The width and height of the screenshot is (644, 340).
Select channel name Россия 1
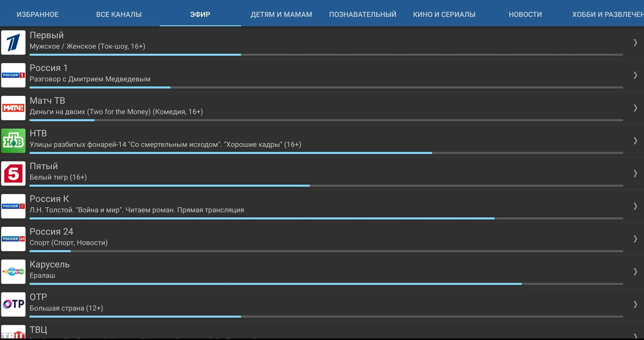point(49,68)
